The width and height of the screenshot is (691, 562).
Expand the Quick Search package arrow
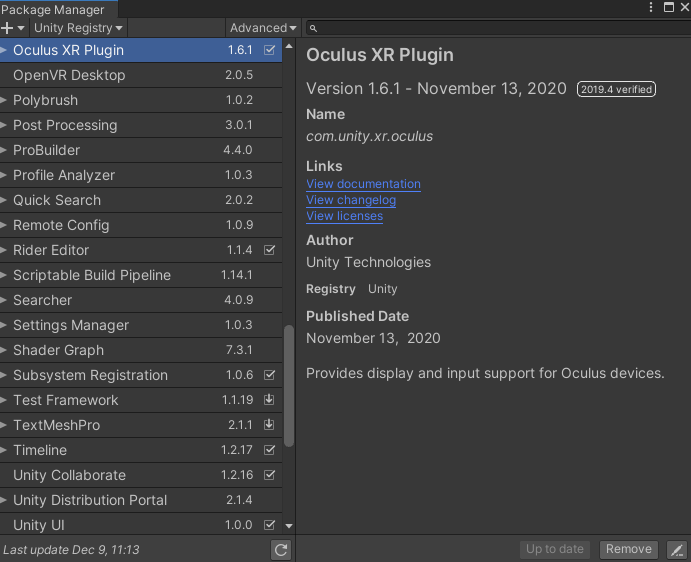tap(4, 200)
